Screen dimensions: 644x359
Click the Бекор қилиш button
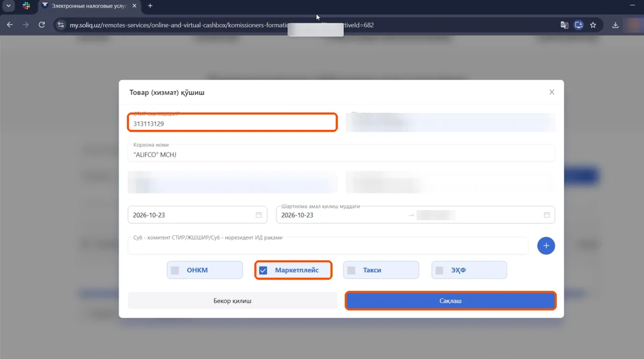232,301
